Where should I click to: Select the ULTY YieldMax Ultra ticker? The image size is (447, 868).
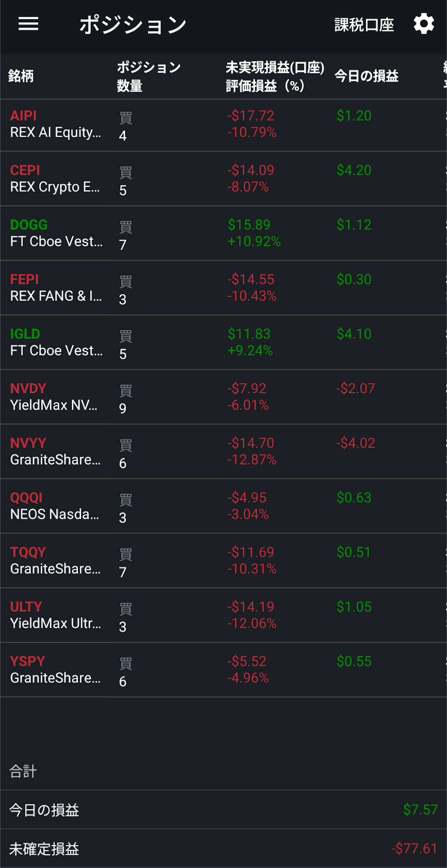(26, 607)
